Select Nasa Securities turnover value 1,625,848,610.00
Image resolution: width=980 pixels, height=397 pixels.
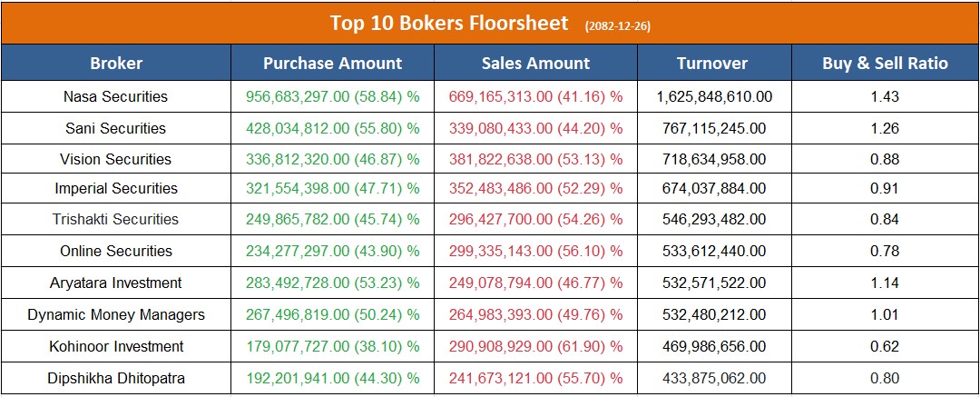712,96
